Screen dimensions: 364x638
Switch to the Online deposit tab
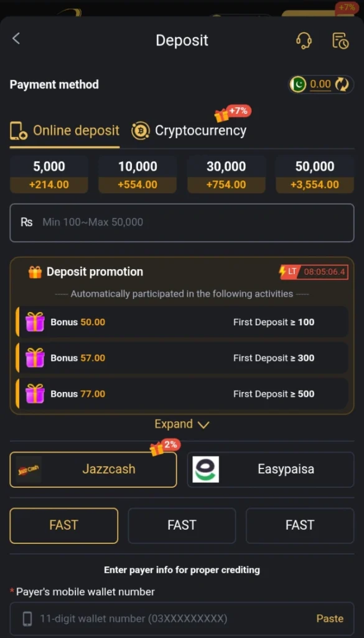pyautogui.click(x=64, y=131)
